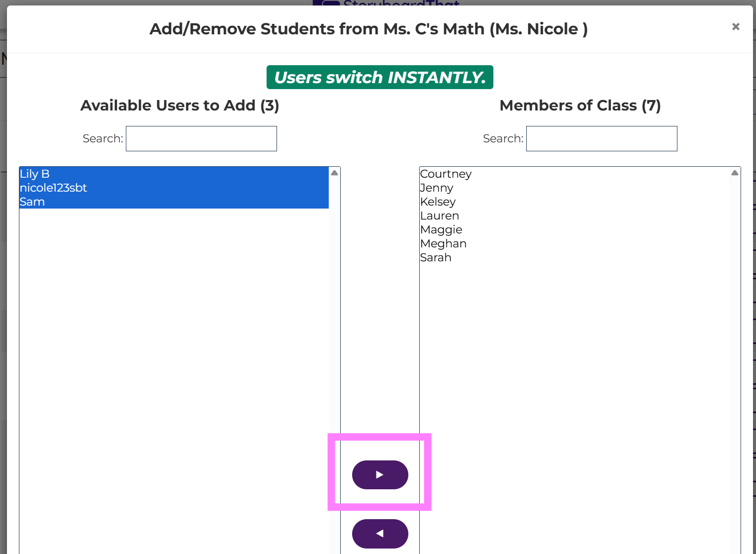Select Kelsey in class members list
The height and width of the screenshot is (554, 756).
click(438, 202)
